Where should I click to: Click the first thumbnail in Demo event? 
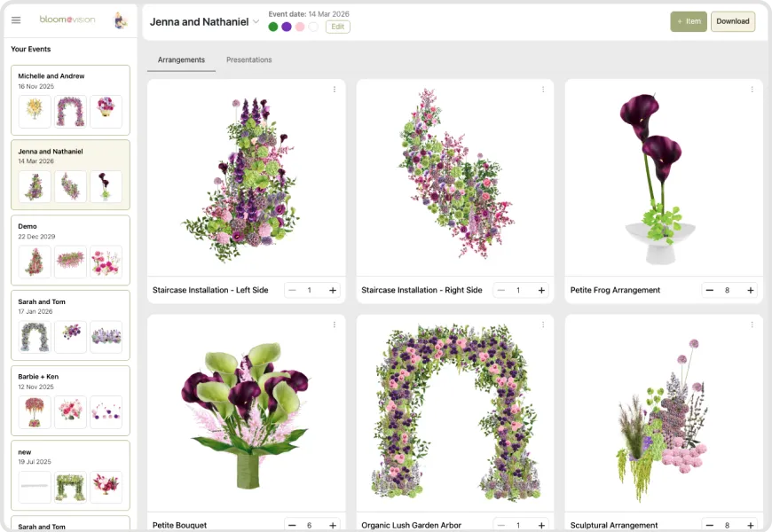35,262
